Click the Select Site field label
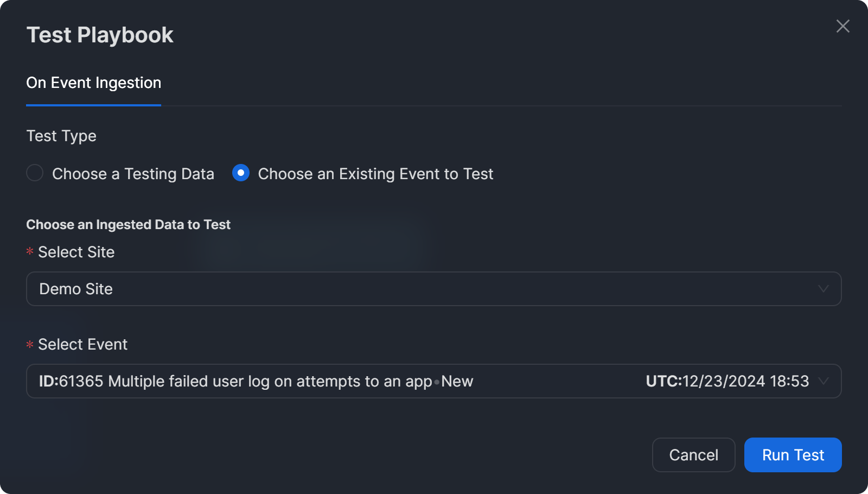 [x=76, y=252]
